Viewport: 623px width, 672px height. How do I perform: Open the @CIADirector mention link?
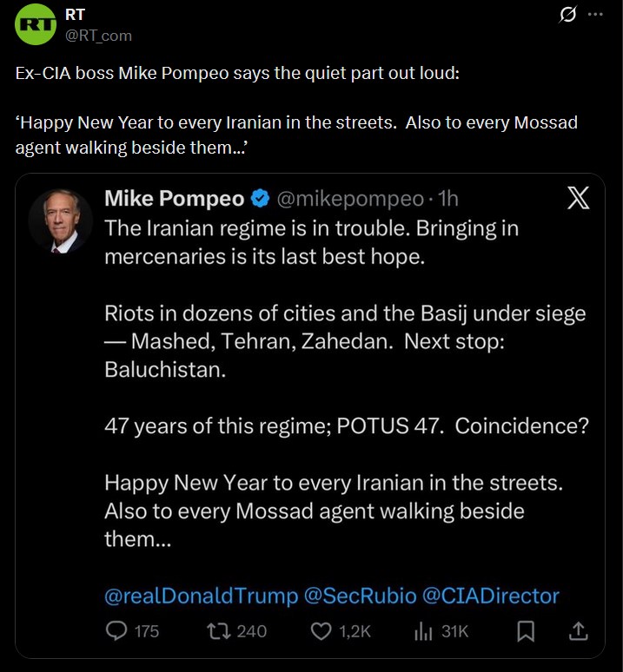[490, 596]
